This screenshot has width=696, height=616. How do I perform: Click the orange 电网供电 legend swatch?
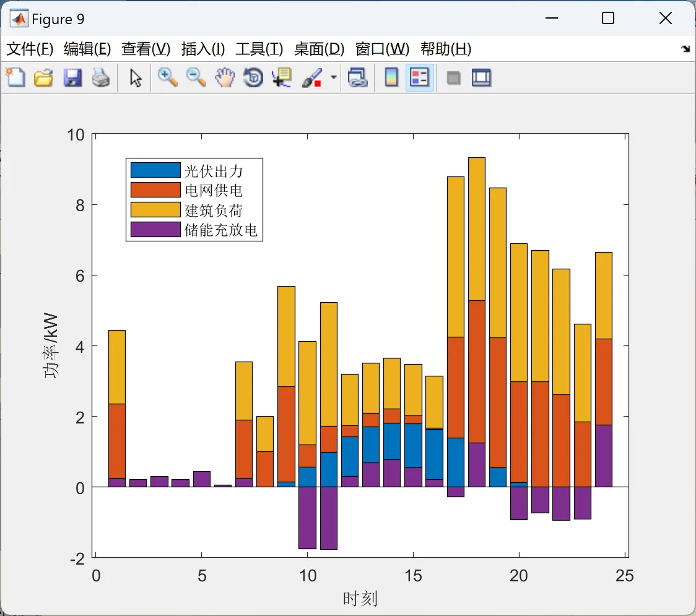(x=155, y=190)
